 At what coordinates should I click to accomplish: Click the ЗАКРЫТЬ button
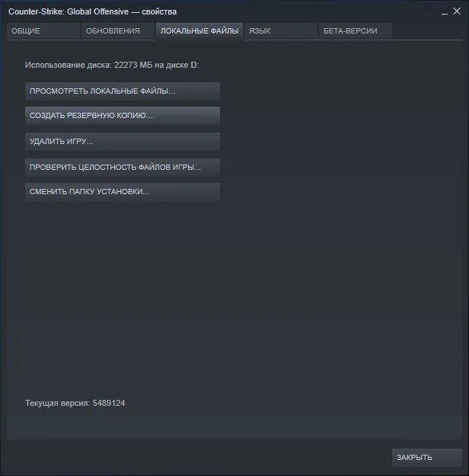coord(427,457)
